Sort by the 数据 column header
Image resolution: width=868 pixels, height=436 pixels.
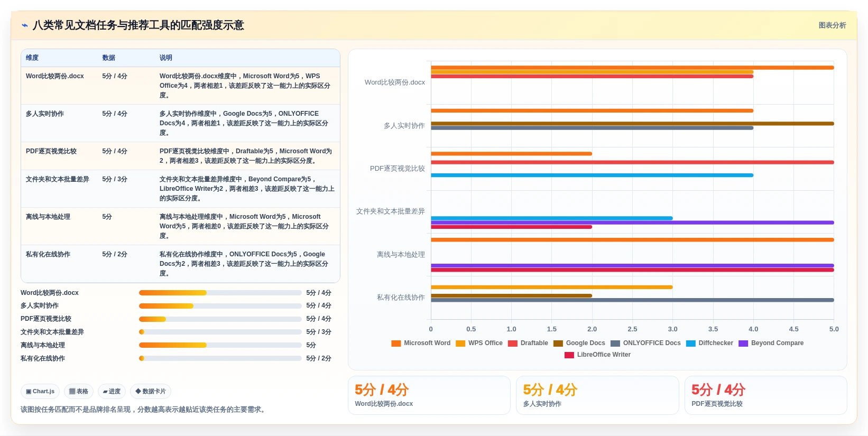point(109,58)
